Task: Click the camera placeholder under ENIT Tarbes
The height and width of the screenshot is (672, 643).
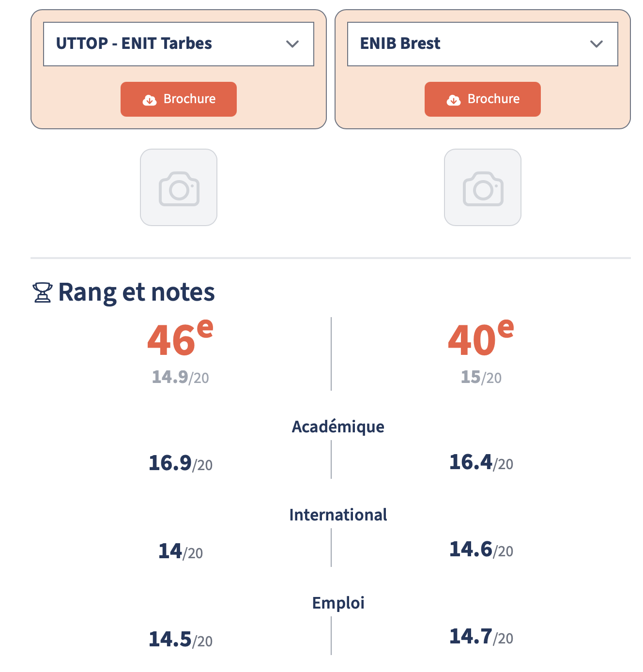Action: [179, 187]
